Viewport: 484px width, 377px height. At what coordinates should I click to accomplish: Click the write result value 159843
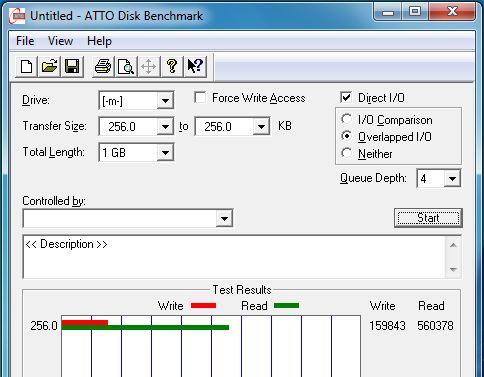click(x=387, y=326)
